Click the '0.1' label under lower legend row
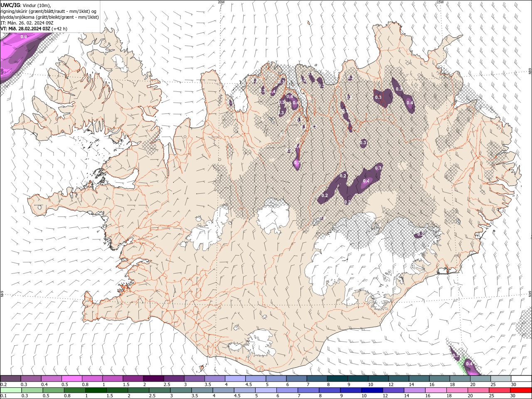This screenshot has height=399, width=532. point(3,396)
